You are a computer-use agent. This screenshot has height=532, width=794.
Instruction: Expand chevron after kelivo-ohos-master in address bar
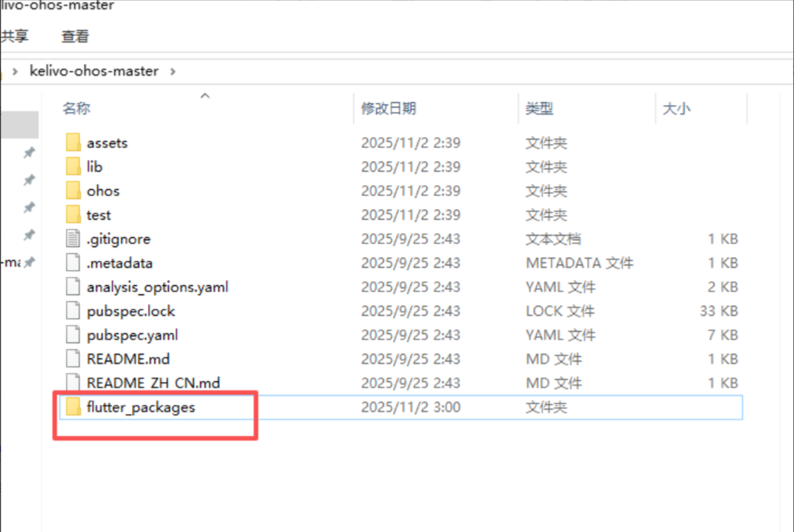(173, 71)
